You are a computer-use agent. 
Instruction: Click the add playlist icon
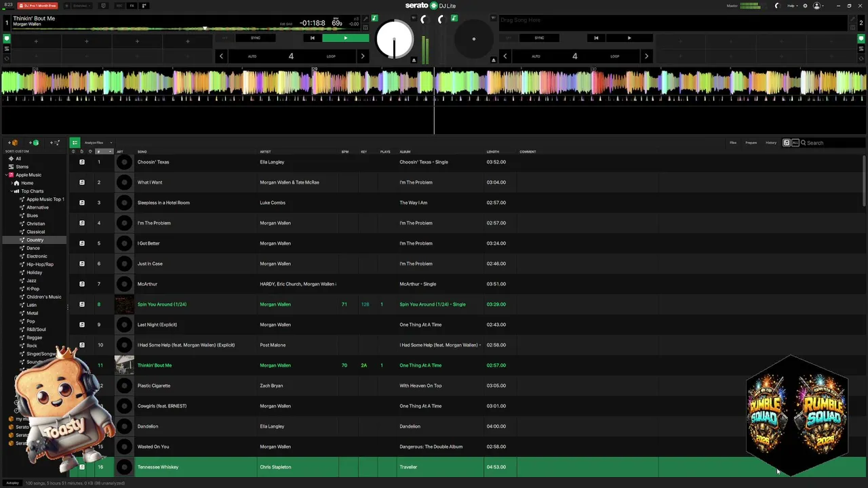(x=55, y=143)
